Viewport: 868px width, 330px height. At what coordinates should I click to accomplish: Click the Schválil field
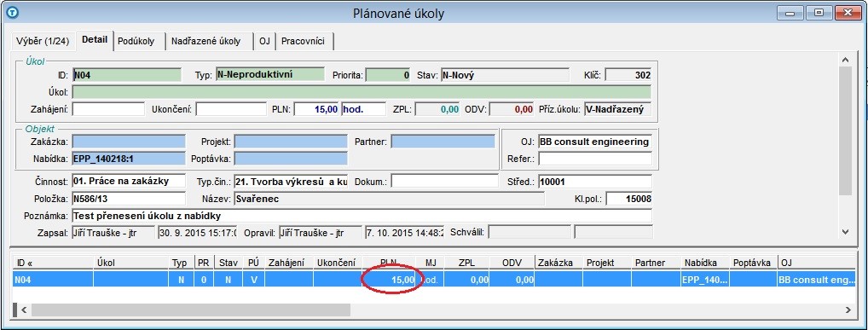point(529,232)
